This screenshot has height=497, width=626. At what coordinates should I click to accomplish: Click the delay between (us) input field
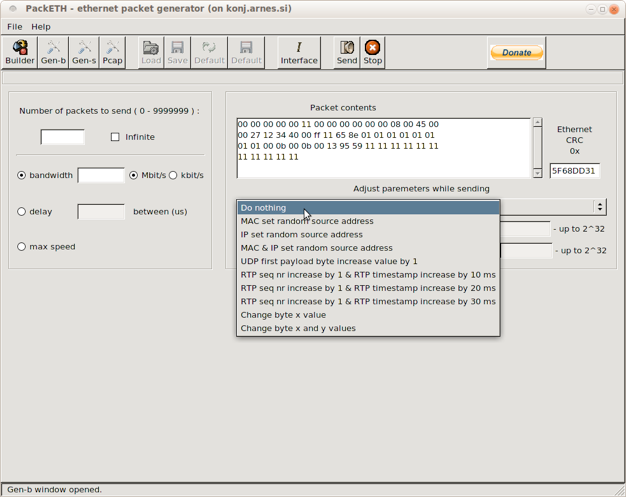[x=101, y=212]
